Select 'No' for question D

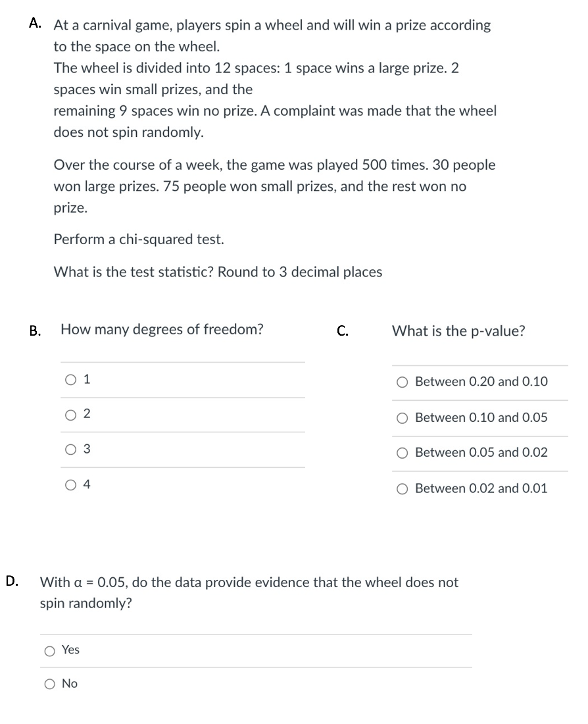(x=49, y=684)
